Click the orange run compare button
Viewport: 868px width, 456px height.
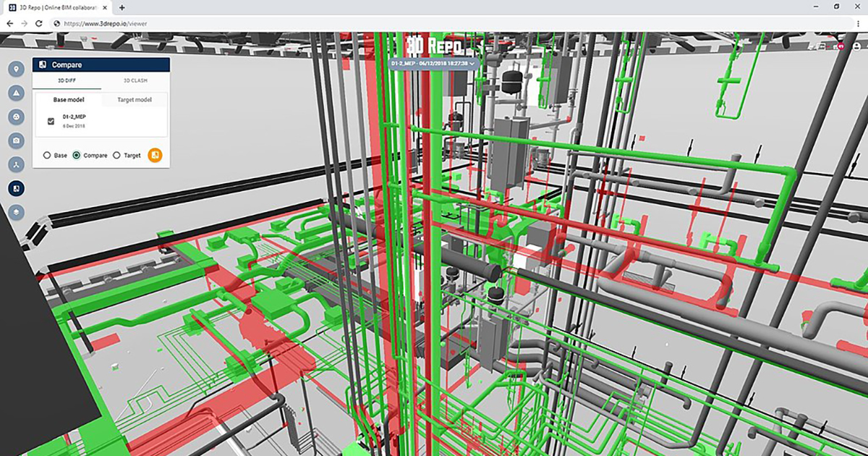pyautogui.click(x=155, y=155)
